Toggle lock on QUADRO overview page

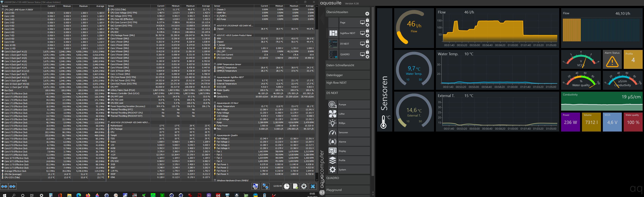[367, 52]
